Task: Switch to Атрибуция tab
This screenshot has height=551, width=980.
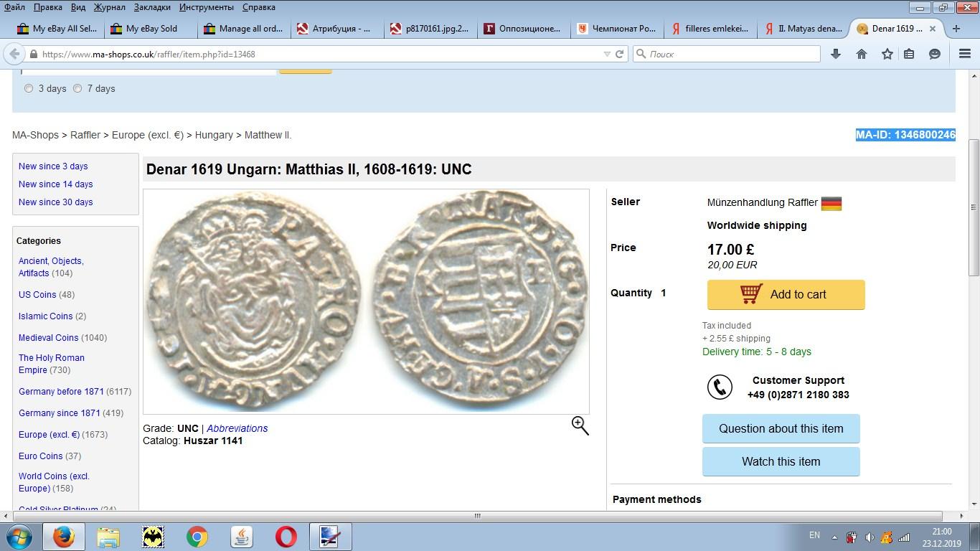Action: click(336, 29)
